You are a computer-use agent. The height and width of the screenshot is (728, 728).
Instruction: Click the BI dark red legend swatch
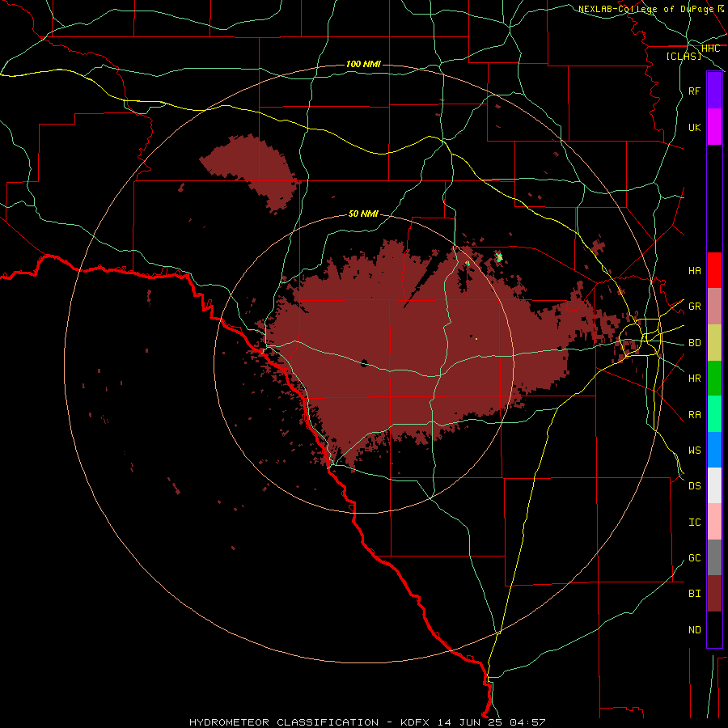pos(714,594)
